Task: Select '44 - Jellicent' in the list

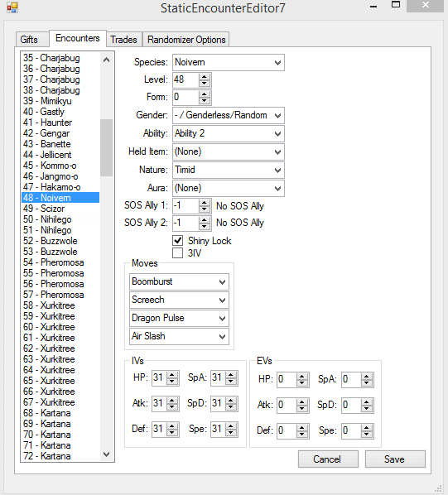Action: (x=60, y=155)
